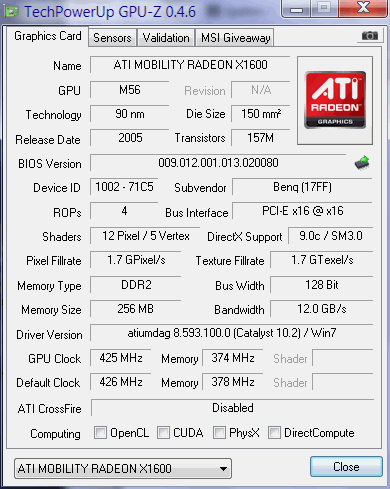
Task: Click the Memory Size value 256 MB
Action: 136,309
